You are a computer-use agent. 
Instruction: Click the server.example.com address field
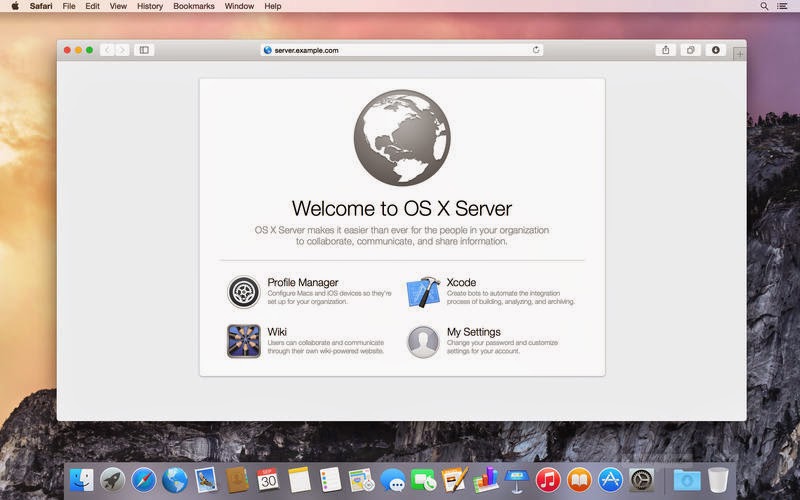click(402, 50)
